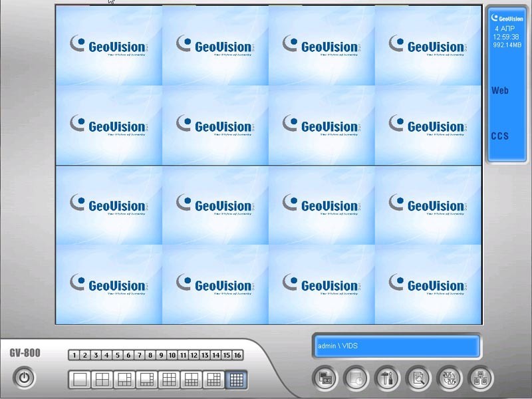Select camera channel 16
Screen dimensions: 532x399
(237, 355)
